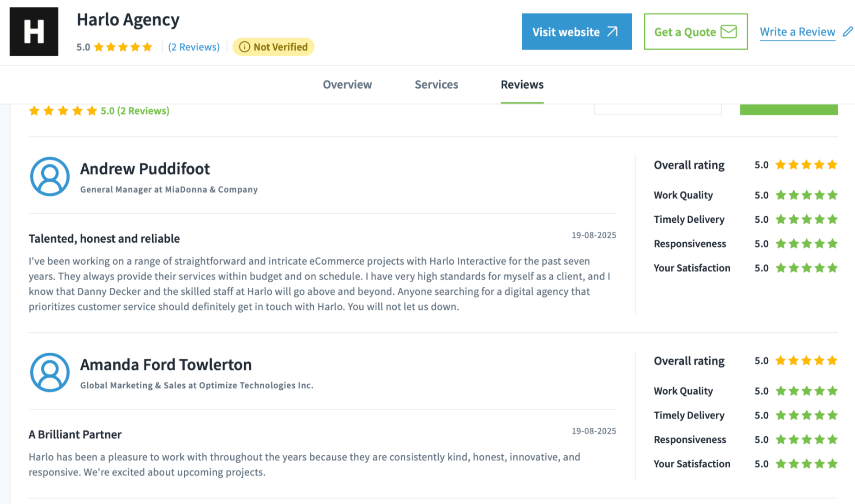Click Amanda Ford Towlerton's profile avatar icon
The height and width of the screenshot is (504, 855).
point(50,372)
